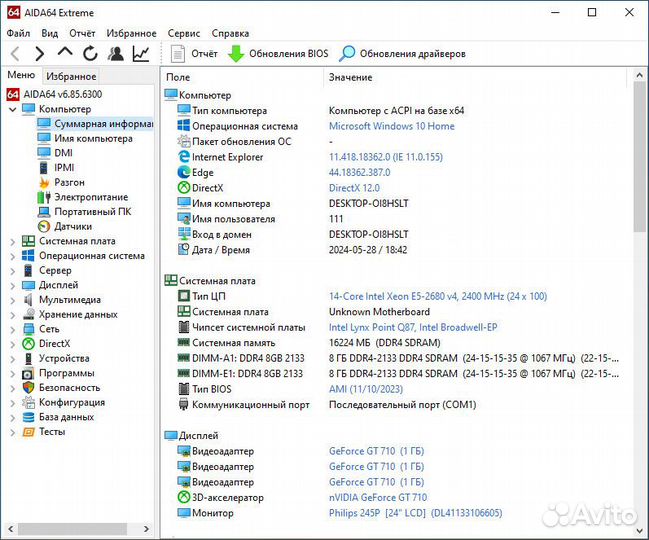Open the 14-Core Intel Xeon E5-2680 v4 link

[x=438, y=296]
